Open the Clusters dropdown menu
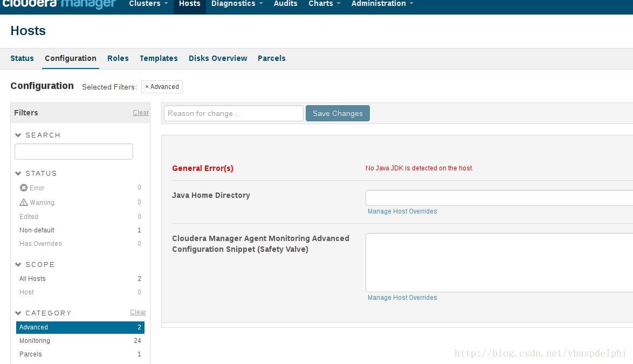 148,4
